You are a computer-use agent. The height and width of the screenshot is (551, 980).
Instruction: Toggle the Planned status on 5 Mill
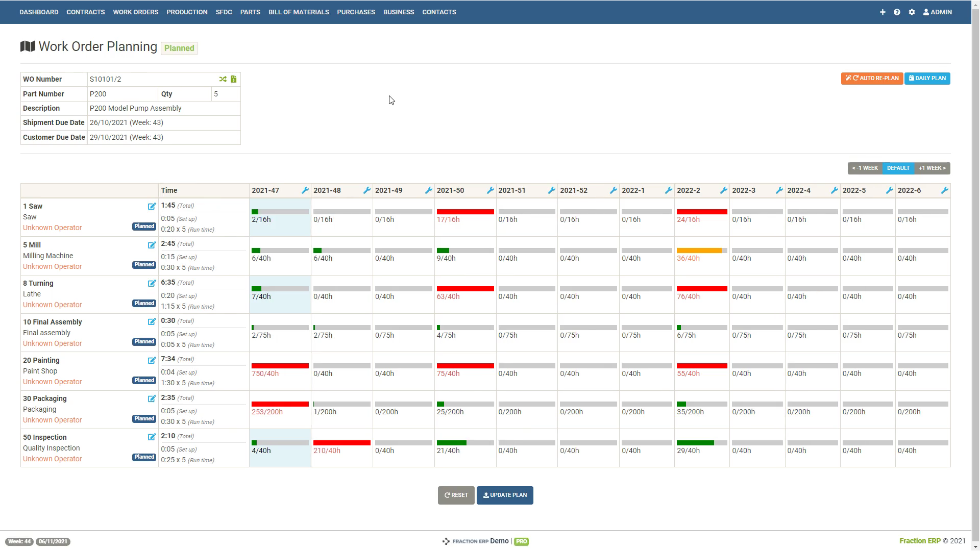[x=144, y=265]
